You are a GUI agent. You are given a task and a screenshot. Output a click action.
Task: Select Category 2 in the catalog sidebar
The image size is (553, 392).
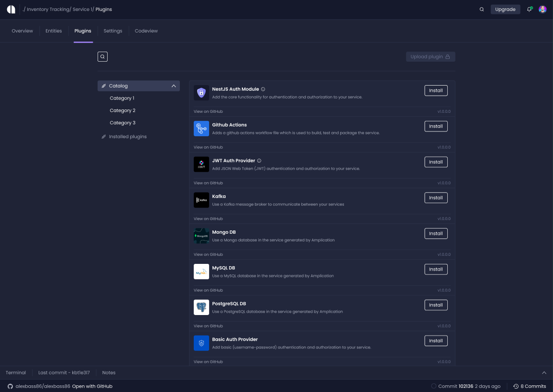122,110
